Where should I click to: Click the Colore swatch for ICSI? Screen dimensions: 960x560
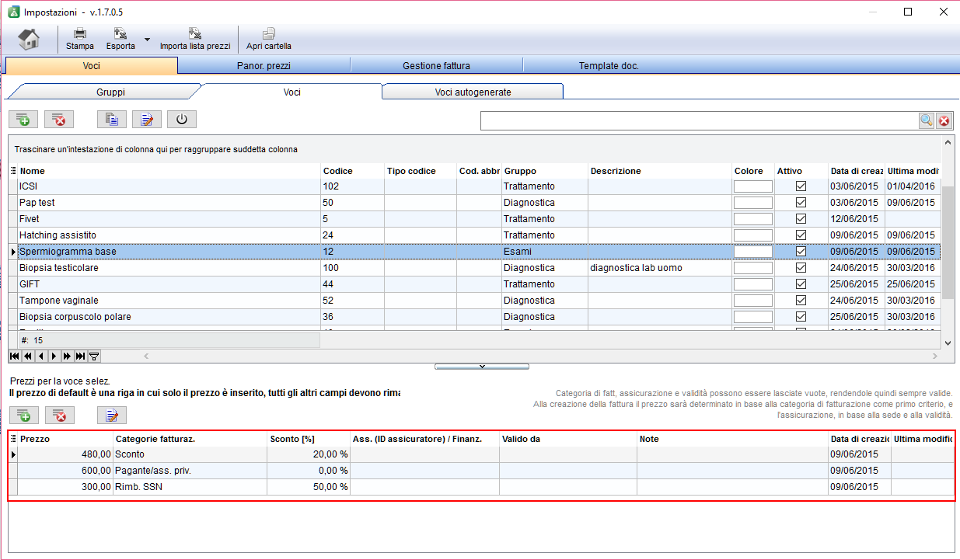(x=753, y=186)
